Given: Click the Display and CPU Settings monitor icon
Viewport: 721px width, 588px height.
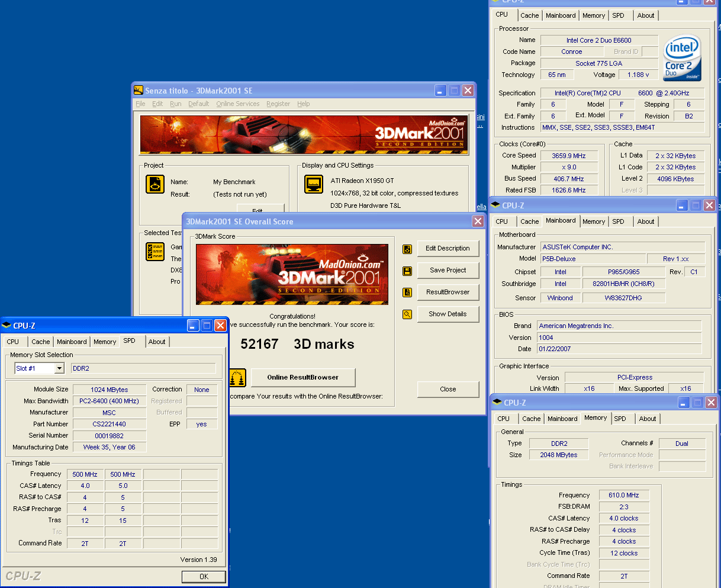Looking at the screenshot, I should tap(314, 184).
